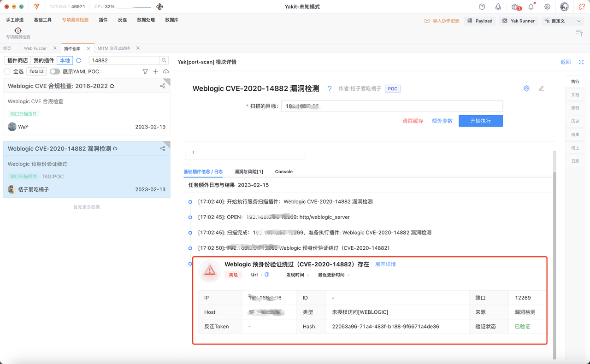Open the 历史 side tab

point(575,121)
